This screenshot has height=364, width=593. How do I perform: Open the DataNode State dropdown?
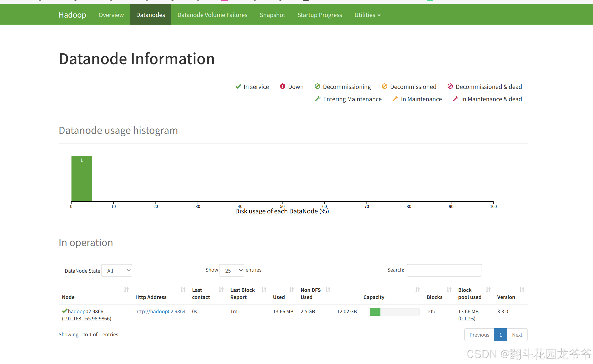pyautogui.click(x=117, y=270)
